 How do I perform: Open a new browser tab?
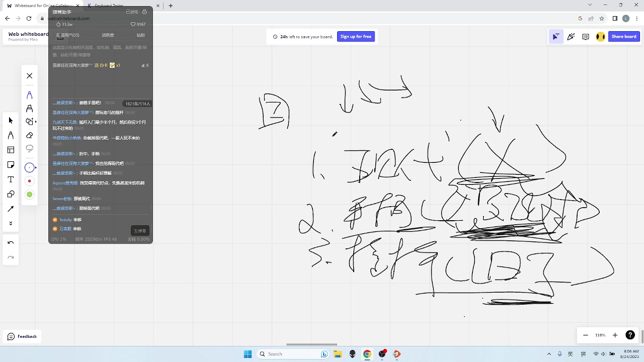click(x=171, y=6)
